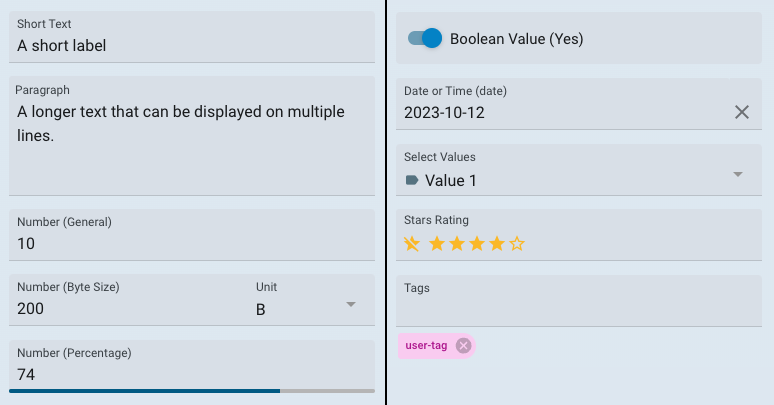The width and height of the screenshot is (774, 405).
Task: Focus the Paragraph text area
Action: coord(192,136)
